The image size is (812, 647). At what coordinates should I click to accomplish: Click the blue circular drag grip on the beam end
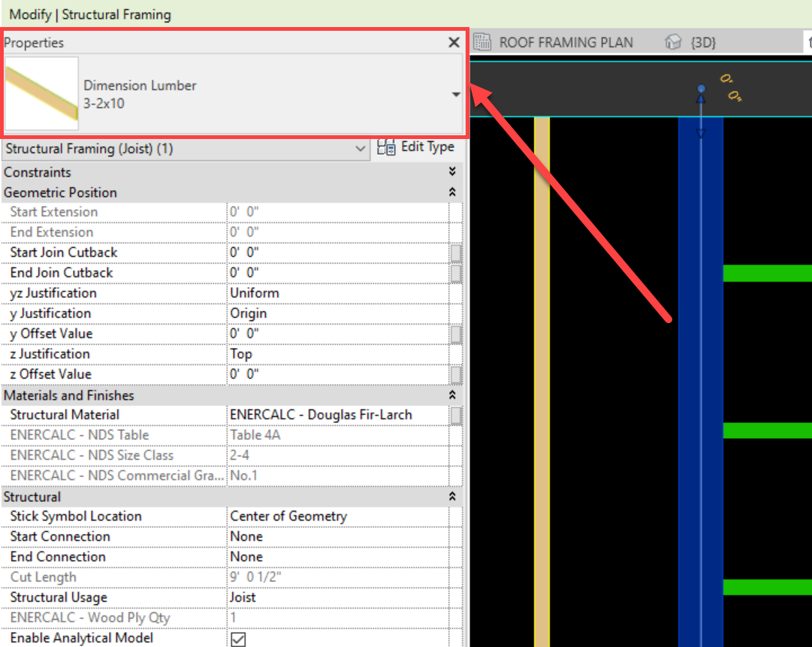701,88
